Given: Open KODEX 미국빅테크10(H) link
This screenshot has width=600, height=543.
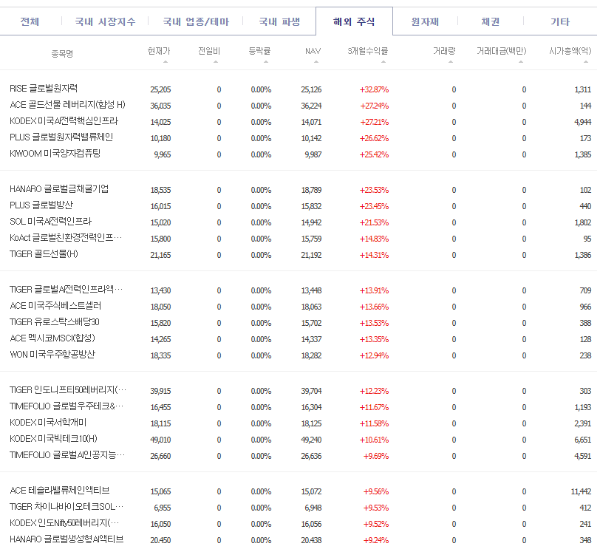Looking at the screenshot, I should point(53,439).
